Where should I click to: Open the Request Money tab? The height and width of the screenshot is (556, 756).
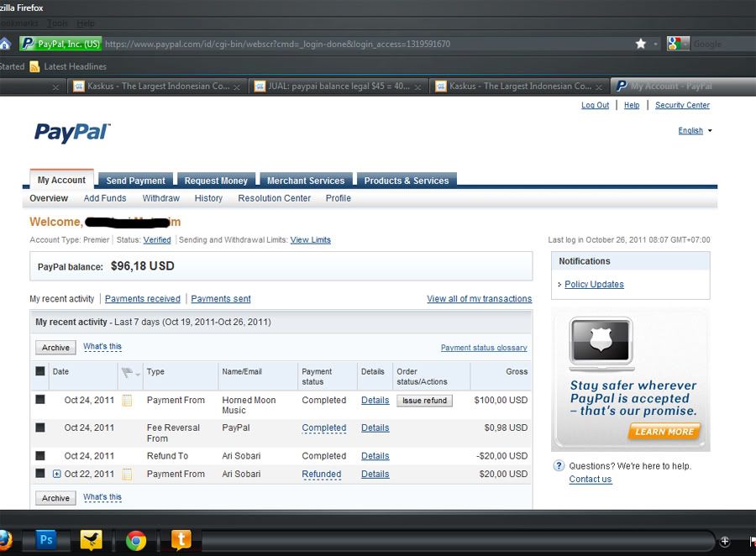(x=216, y=181)
